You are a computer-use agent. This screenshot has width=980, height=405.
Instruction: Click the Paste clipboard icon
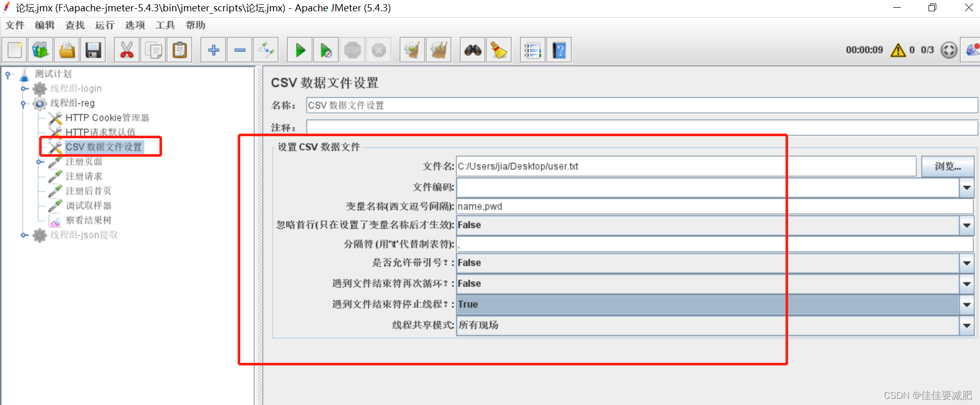pyautogui.click(x=180, y=50)
